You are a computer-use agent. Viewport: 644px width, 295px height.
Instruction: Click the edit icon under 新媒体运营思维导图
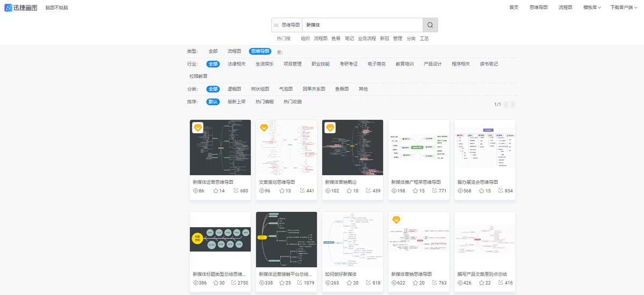click(x=236, y=191)
